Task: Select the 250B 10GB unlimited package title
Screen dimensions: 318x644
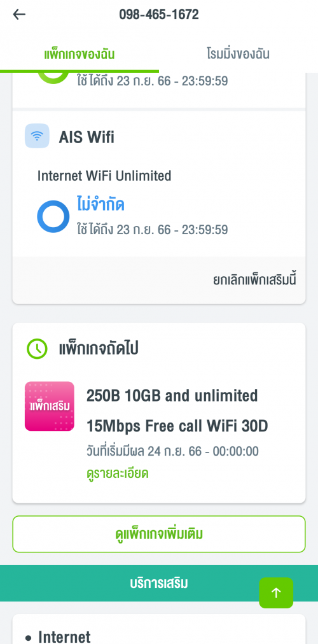Action: [177, 411]
